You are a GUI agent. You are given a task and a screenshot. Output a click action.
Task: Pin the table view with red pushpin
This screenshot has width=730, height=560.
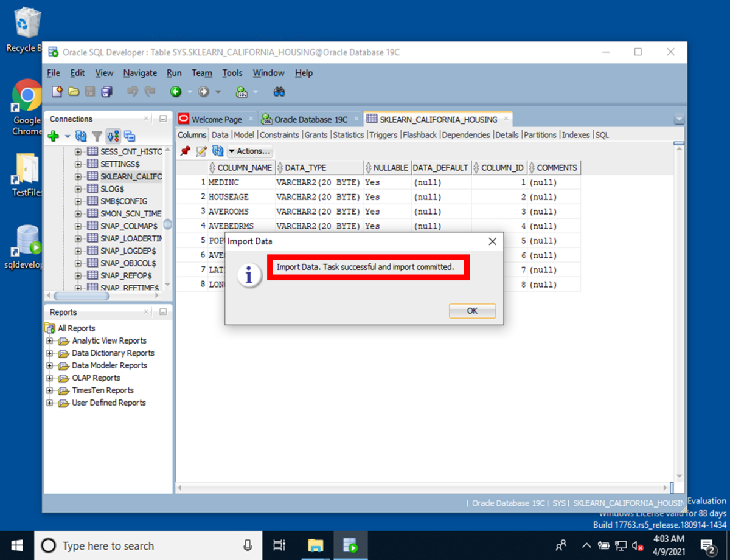tap(186, 151)
